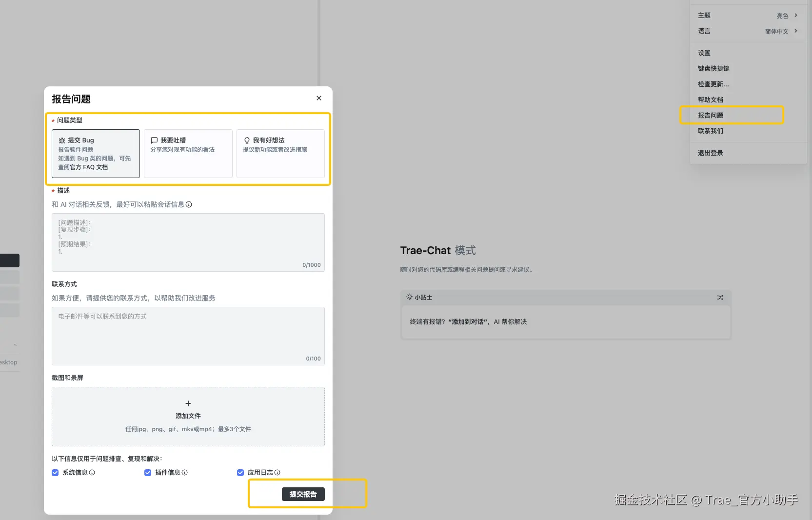Screen dimensions: 812x520
Task: Choose 键盘快捷键 from the menu
Action: pyautogui.click(x=713, y=69)
